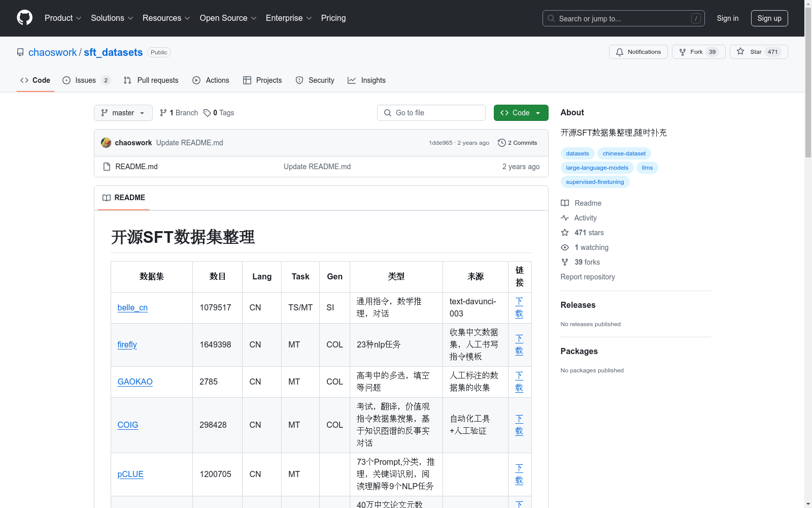Click the download link in the firefly row
812x508 pixels.
(519, 345)
